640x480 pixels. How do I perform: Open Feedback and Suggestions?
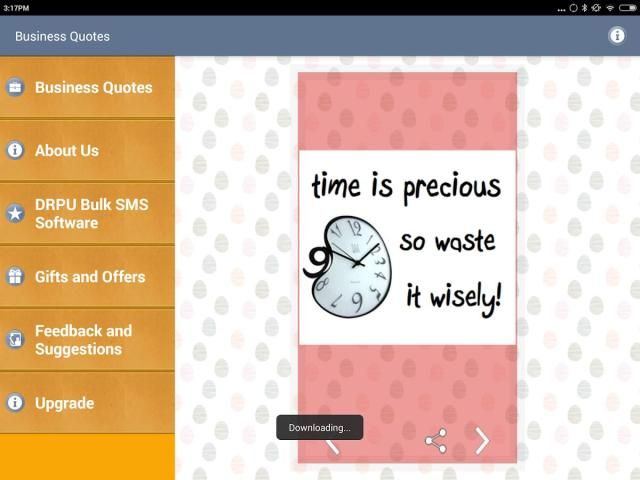point(83,340)
